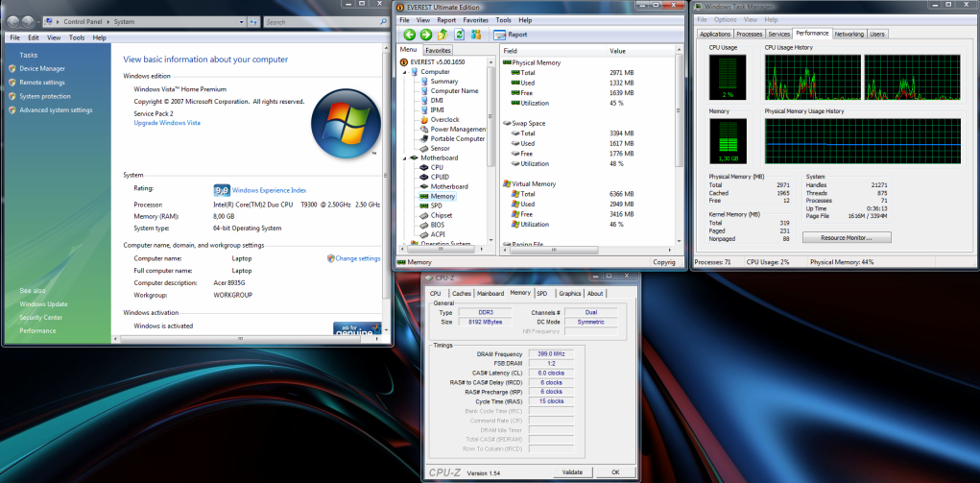Open EVEREST Tools menu
Screen dimensions: 980x483
[503, 20]
